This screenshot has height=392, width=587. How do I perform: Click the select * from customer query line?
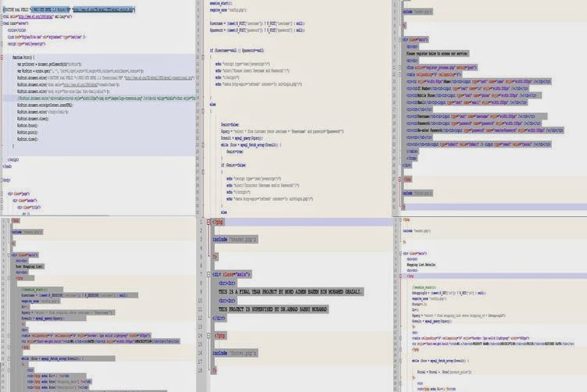(x=282, y=131)
